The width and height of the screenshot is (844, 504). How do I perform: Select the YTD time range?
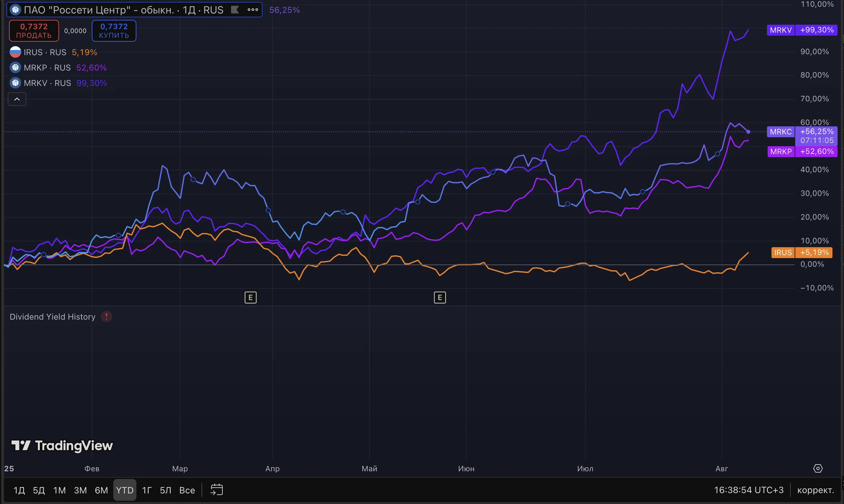(x=125, y=490)
